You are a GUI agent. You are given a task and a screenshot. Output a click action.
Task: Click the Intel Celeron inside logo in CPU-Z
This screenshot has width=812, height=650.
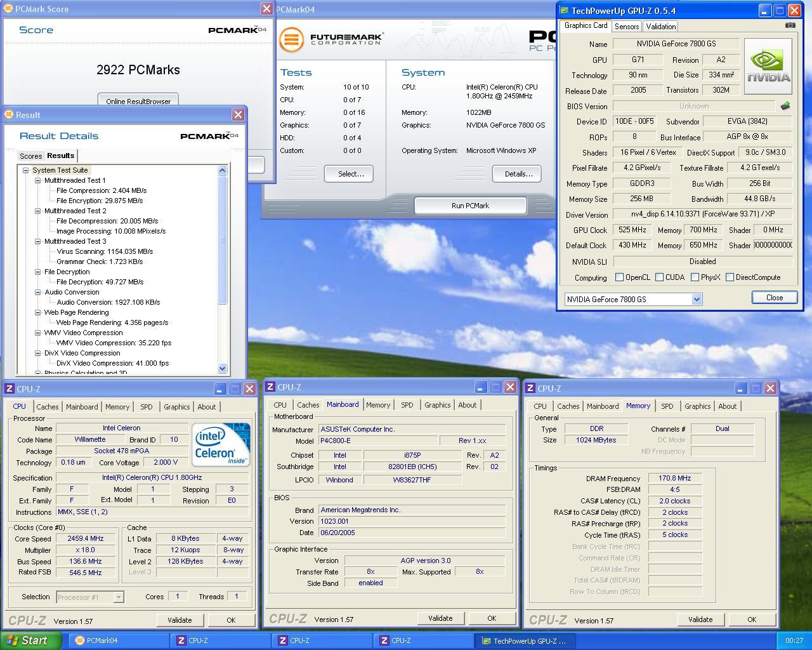click(x=221, y=444)
